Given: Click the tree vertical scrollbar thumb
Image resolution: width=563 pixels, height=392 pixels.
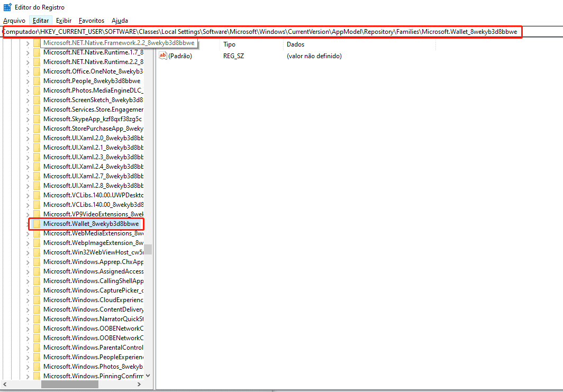Looking at the screenshot, I should coord(148,249).
